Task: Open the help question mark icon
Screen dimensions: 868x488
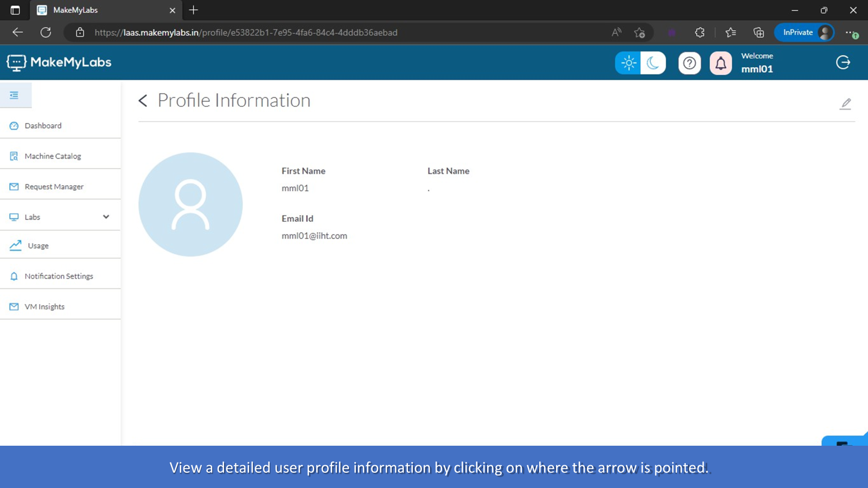Action: (690, 63)
